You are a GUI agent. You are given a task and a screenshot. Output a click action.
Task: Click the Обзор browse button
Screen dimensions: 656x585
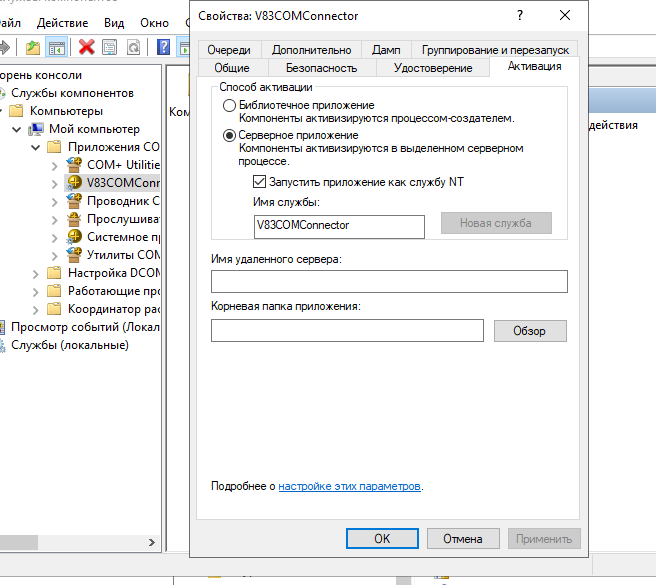pos(530,331)
